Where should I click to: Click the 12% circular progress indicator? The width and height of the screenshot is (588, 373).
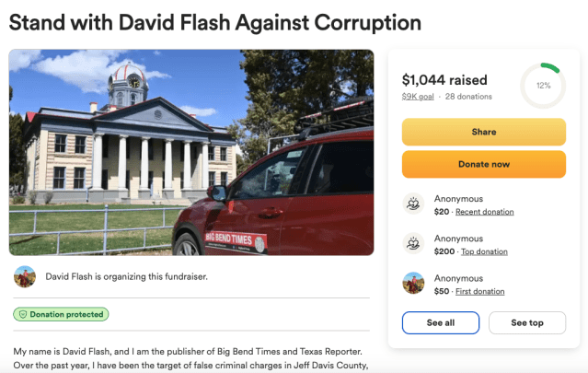click(x=543, y=86)
